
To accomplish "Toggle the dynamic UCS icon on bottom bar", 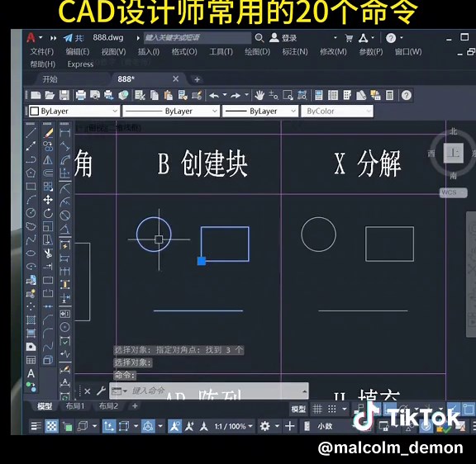I will 109,426.
